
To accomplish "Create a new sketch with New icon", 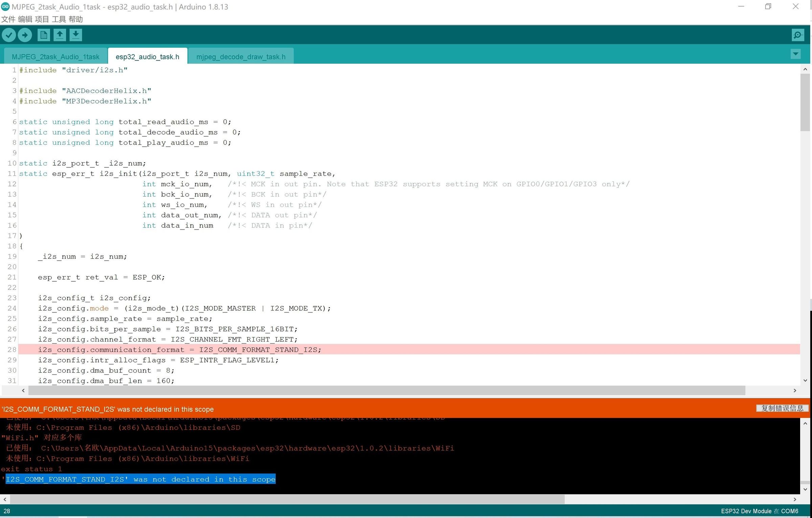I will click(x=44, y=35).
